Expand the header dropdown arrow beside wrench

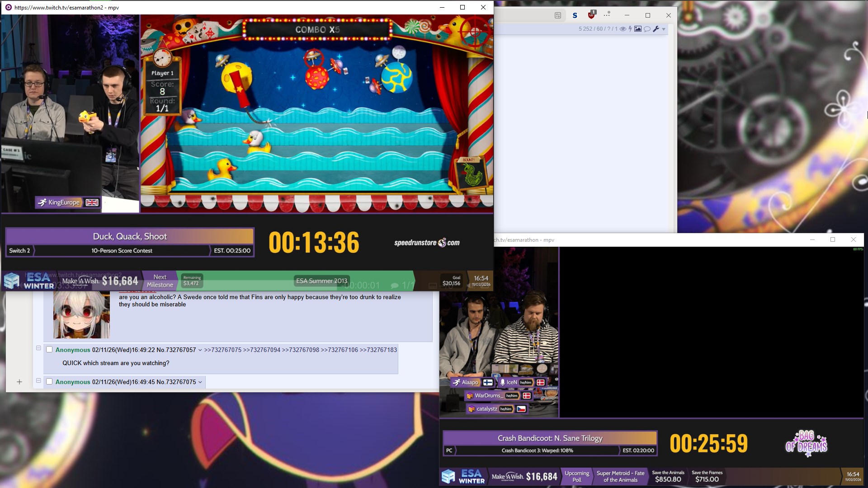(x=664, y=29)
